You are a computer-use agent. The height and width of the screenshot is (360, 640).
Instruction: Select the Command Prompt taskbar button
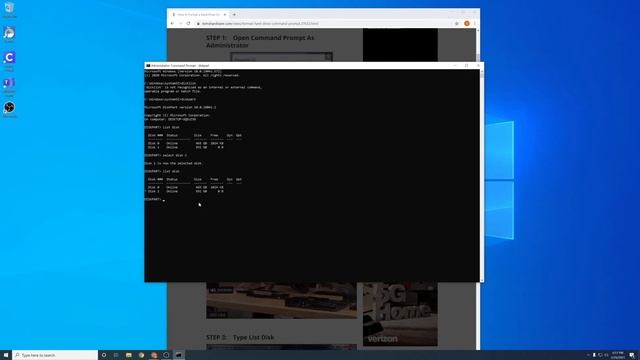tap(179, 355)
